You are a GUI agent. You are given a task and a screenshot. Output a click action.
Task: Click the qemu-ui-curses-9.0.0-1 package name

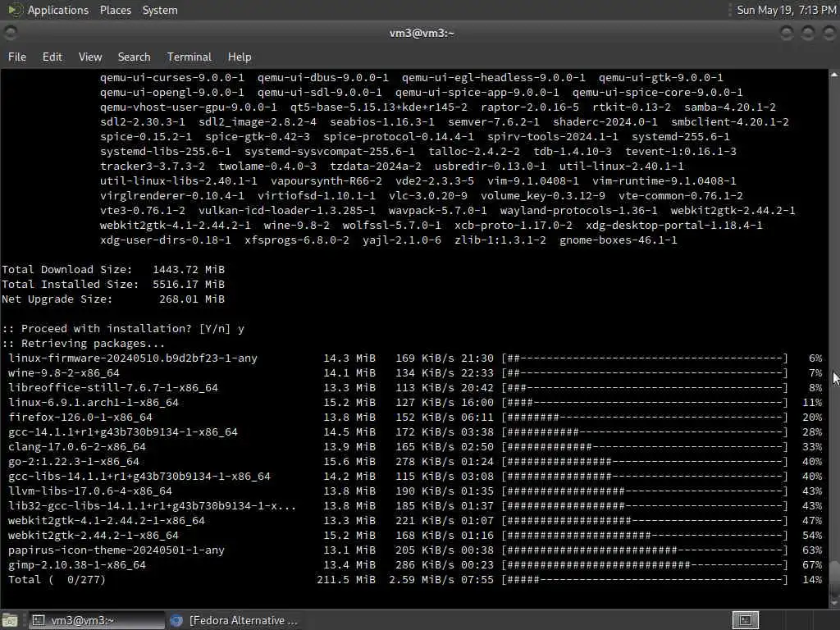(x=172, y=78)
